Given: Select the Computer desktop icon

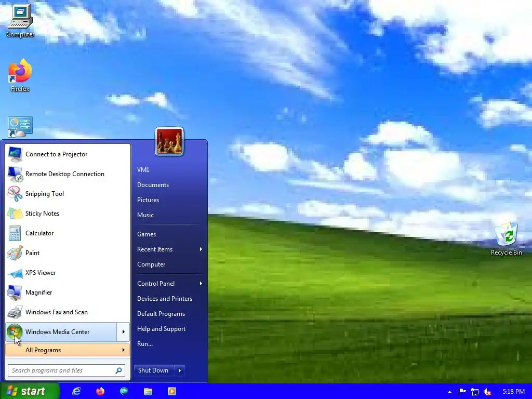Looking at the screenshot, I should click(x=20, y=21).
